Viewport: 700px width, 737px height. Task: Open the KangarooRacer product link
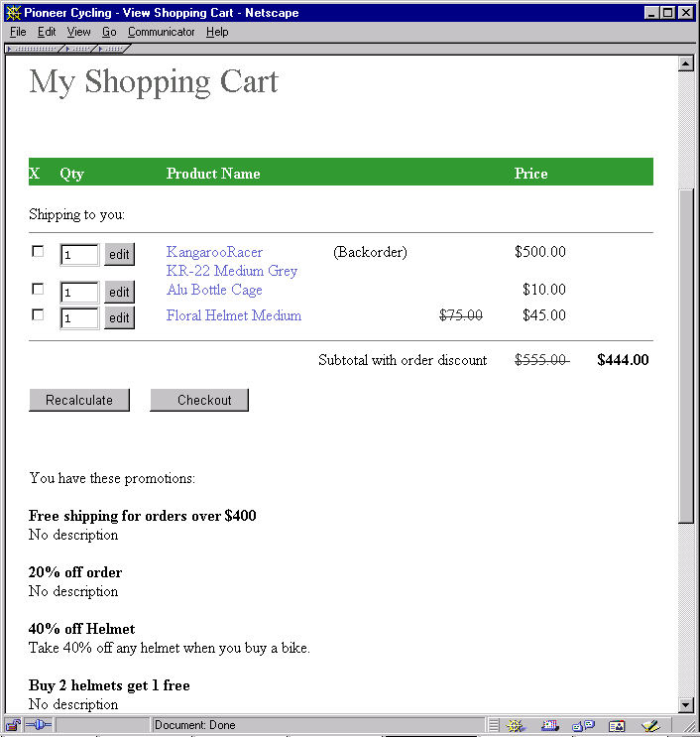[214, 252]
